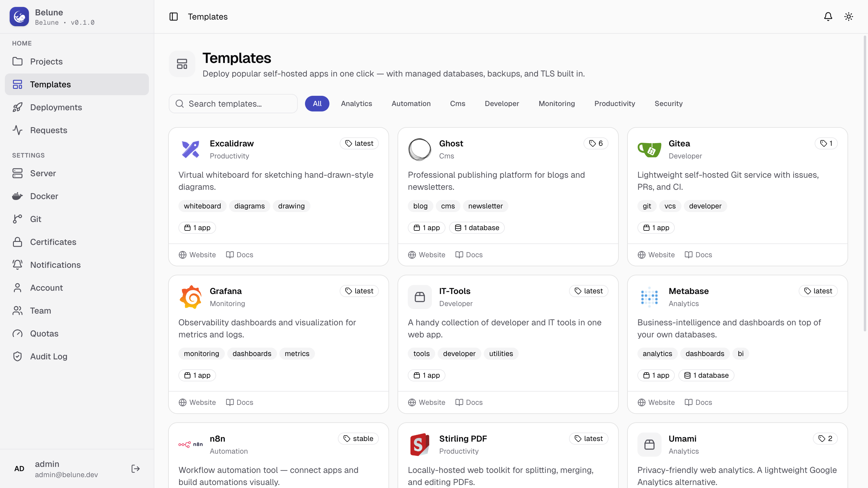Open the Grafana template card title
The width and height of the screenshot is (868, 488).
226,291
